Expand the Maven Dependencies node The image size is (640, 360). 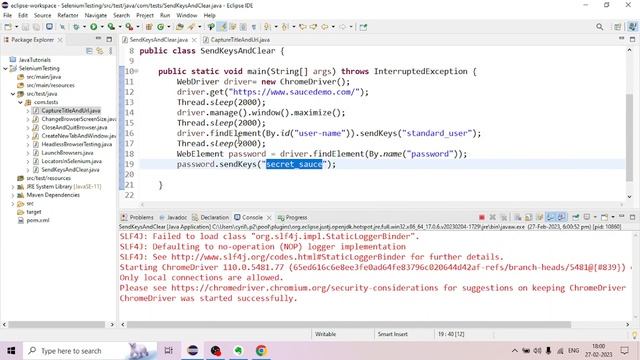pos(13,195)
